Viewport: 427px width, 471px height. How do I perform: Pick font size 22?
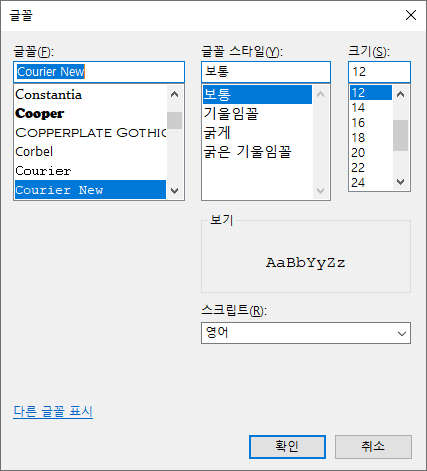pos(371,168)
